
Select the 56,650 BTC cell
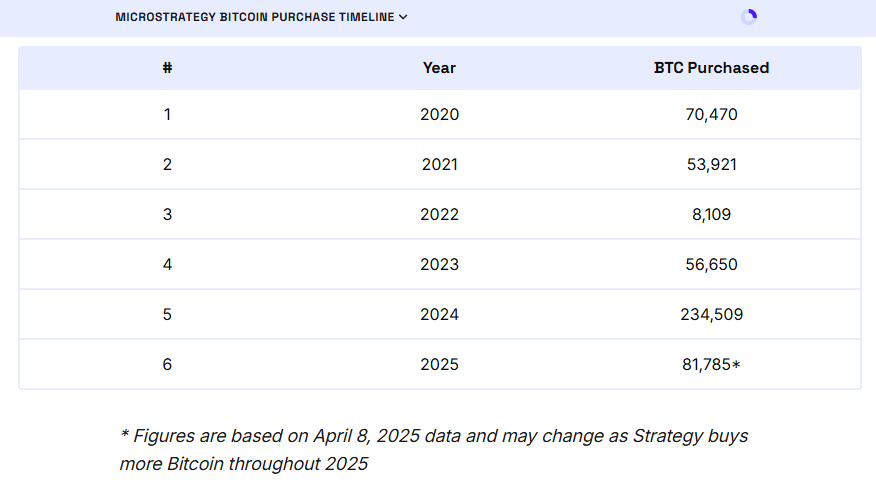coord(711,264)
